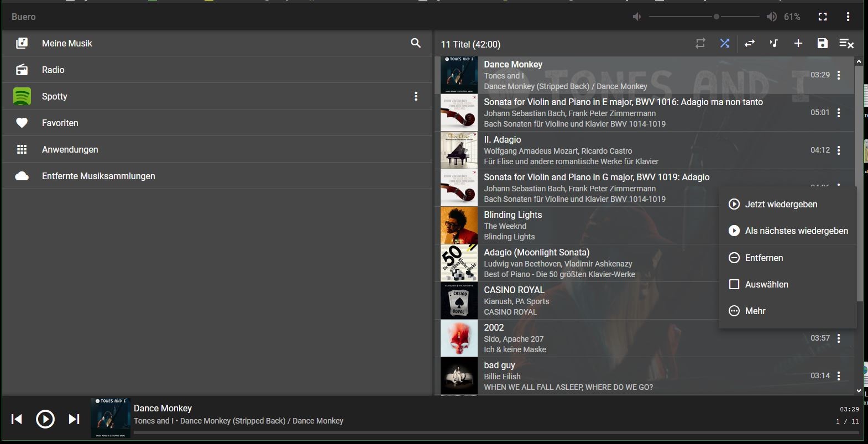
Task: Open the three-dot menu for Spotty
Action: 416,96
